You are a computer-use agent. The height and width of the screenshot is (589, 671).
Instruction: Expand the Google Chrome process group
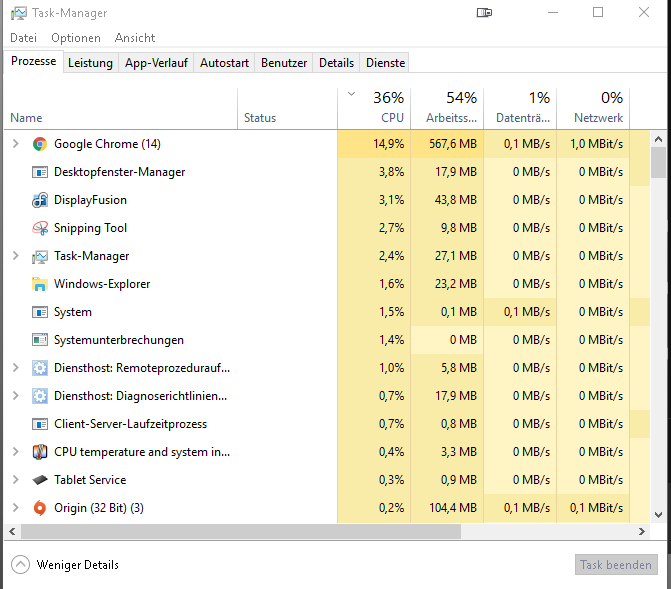(15, 144)
